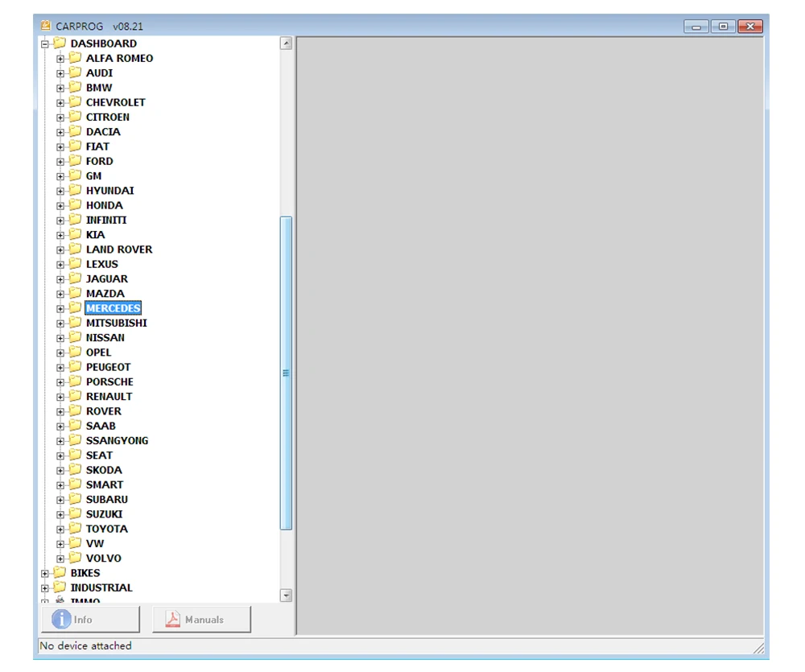Click the tree scrollbar up arrow
The width and height of the screenshot is (805, 672).
[287, 43]
